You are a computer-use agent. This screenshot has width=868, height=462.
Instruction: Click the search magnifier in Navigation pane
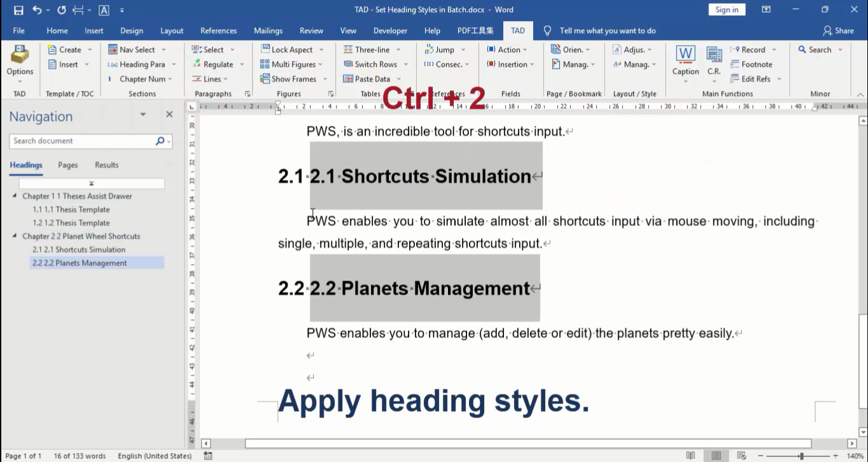point(160,141)
